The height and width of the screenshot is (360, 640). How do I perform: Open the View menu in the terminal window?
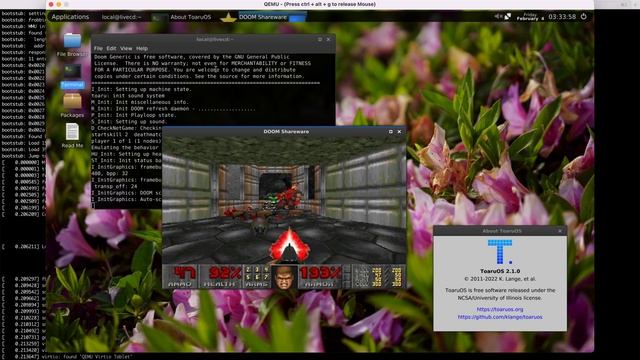tap(126, 48)
